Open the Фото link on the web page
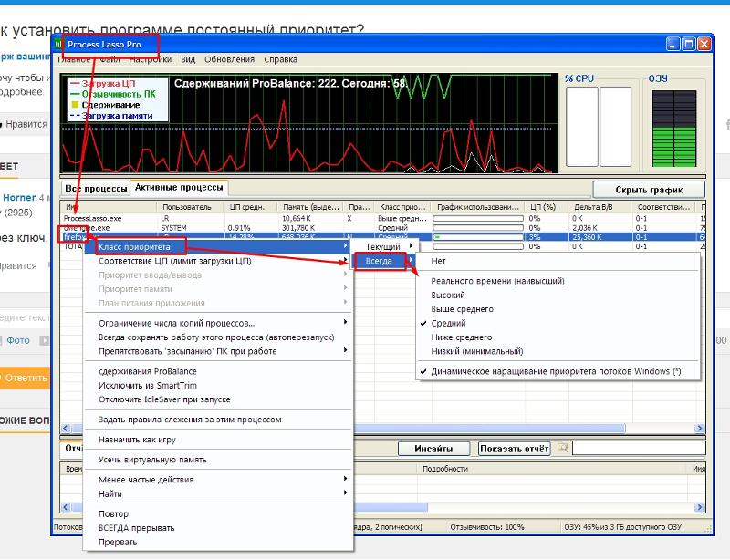730x560 pixels. (x=18, y=340)
